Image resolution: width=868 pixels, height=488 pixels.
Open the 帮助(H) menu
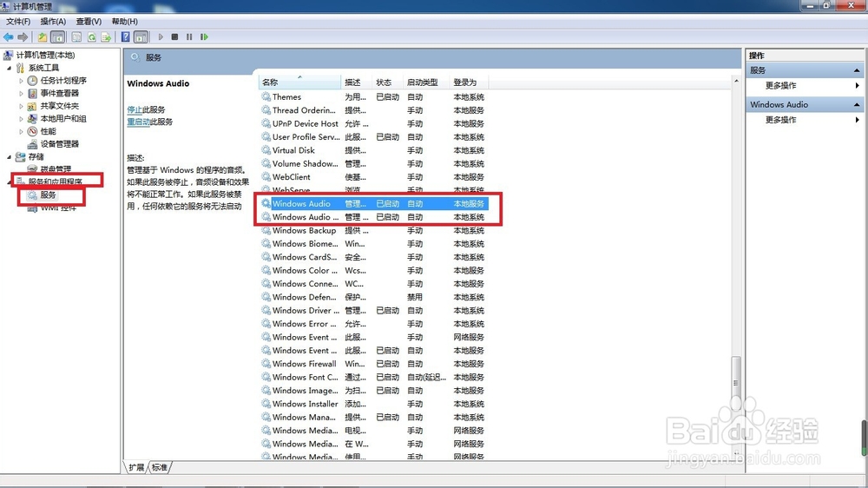pyautogui.click(x=124, y=21)
